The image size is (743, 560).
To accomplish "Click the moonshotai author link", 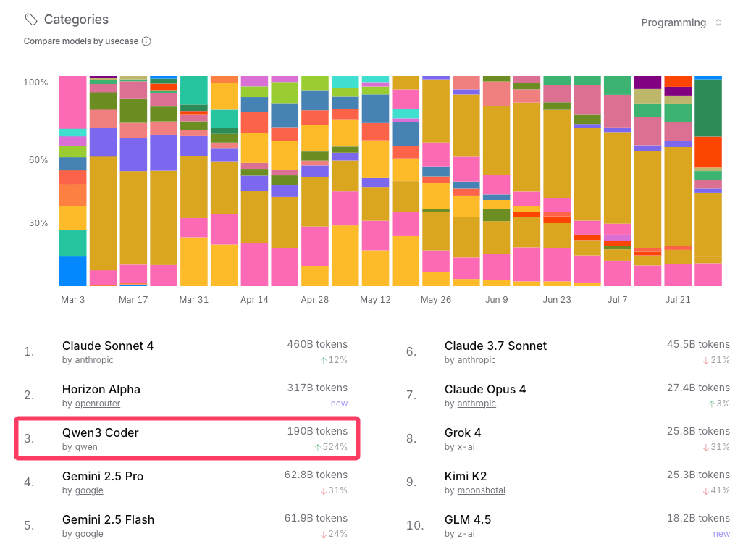I will (481, 490).
